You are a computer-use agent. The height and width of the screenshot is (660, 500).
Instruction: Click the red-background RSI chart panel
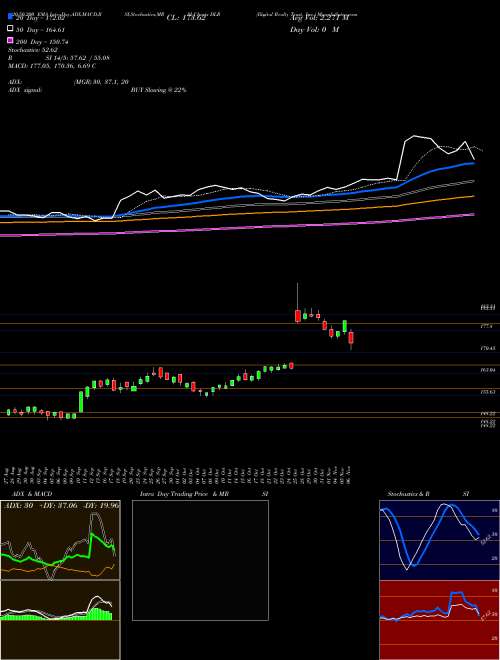439,620
